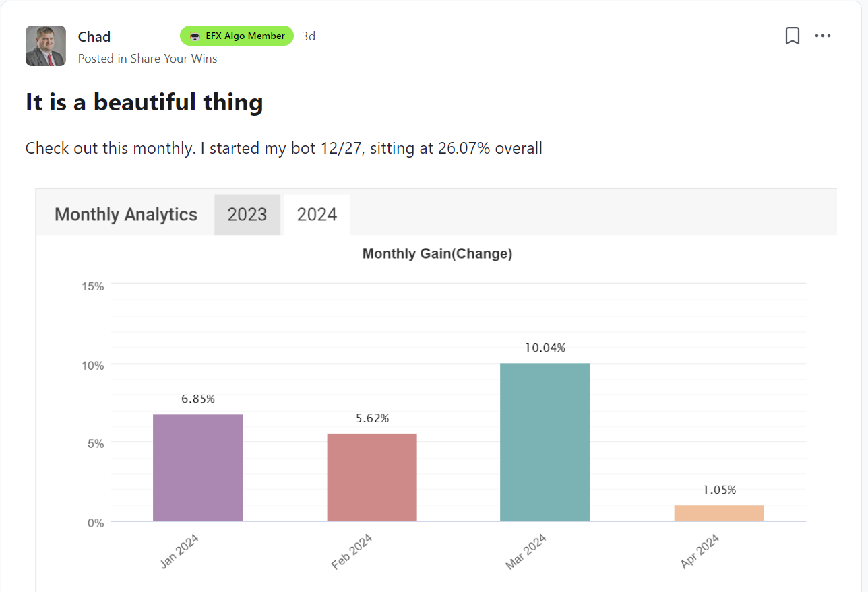The image size is (868, 592).
Task: Click the Mar 2024 axis label
Action: [x=526, y=552]
